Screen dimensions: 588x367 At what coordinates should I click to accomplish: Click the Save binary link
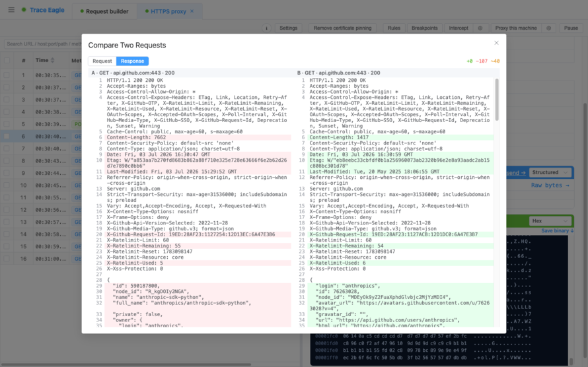tap(557, 230)
